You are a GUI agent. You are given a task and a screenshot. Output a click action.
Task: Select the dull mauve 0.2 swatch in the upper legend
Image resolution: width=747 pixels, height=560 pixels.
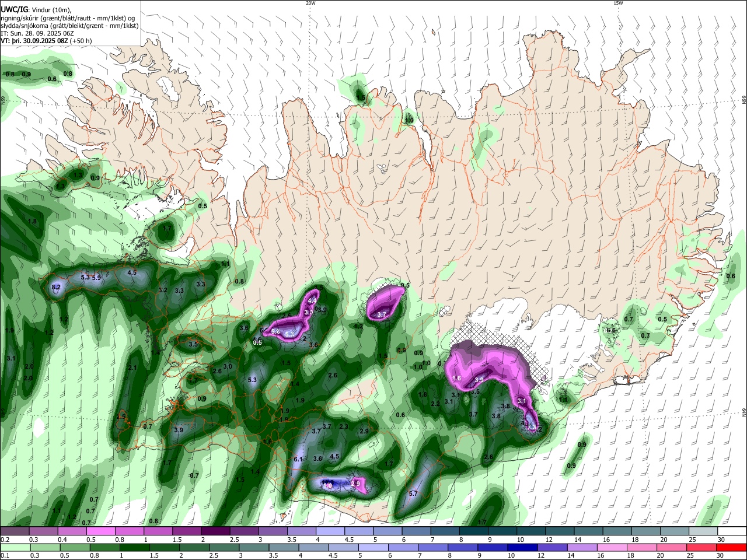click(15, 531)
